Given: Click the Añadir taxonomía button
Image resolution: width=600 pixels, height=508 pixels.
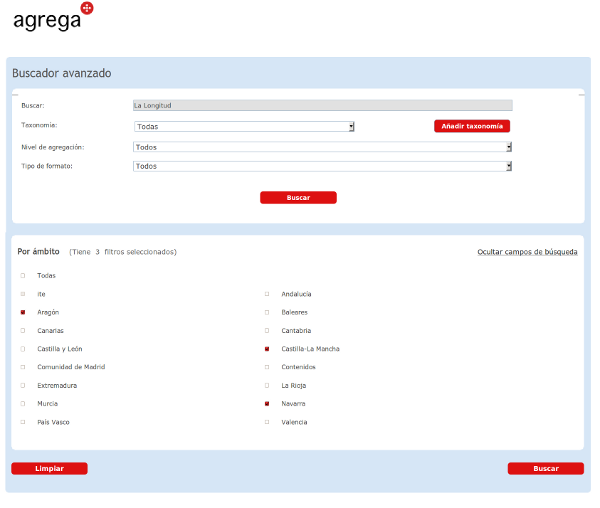Looking at the screenshot, I should tap(472, 126).
